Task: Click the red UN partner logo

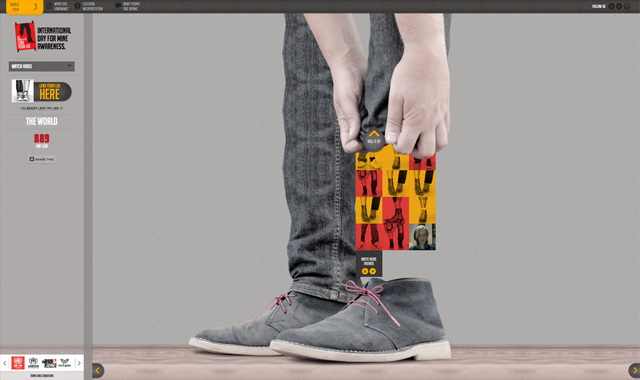Action: 18,362
